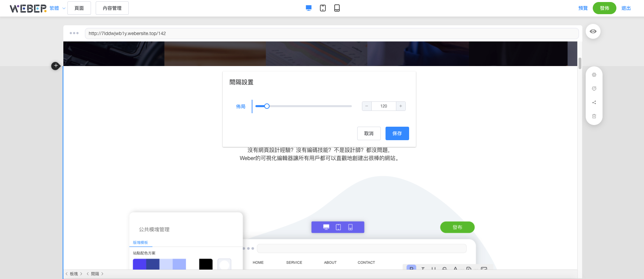The image size is (644, 279).
Task: Click the three-dots browser icon
Action: coord(74,33)
